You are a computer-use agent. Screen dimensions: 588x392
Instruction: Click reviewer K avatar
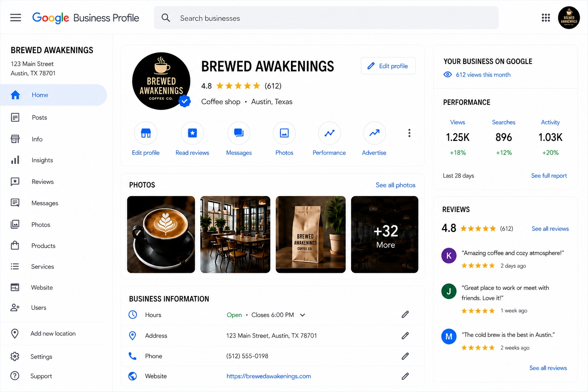[449, 255]
